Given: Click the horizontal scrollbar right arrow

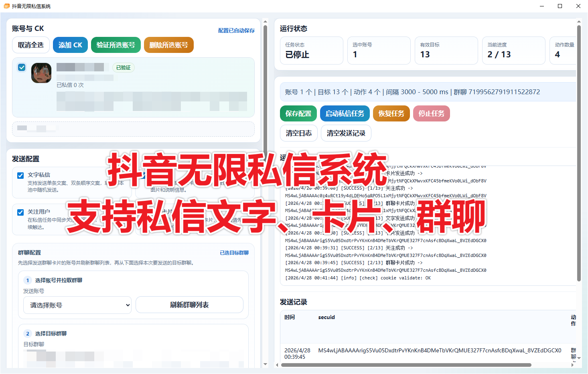Looking at the screenshot, I should pos(572,365).
